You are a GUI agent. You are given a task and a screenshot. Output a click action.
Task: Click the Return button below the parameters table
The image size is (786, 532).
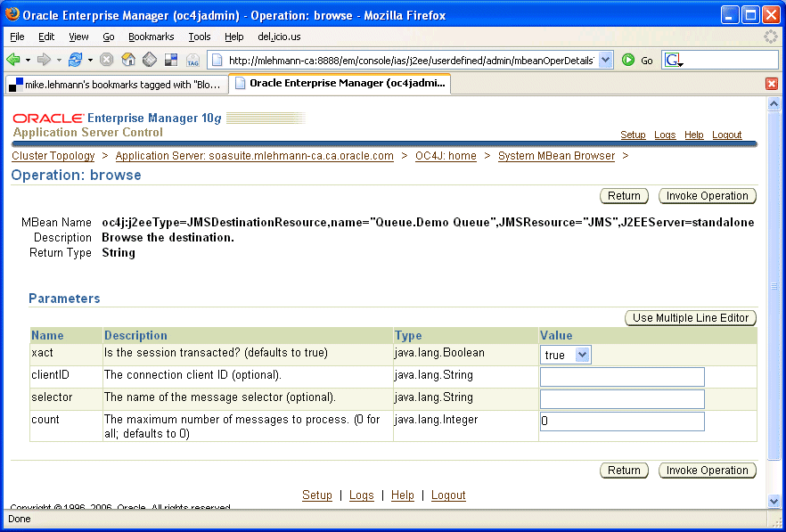click(x=624, y=471)
